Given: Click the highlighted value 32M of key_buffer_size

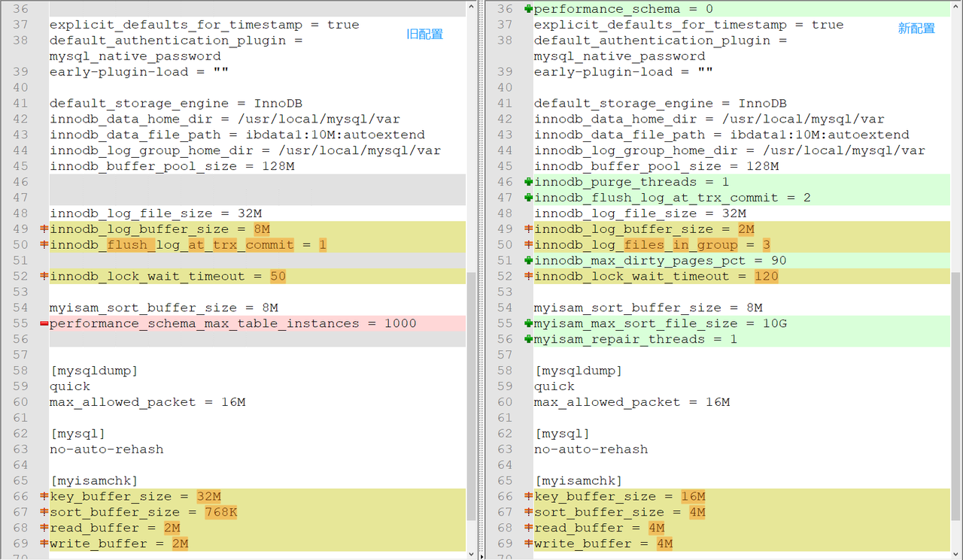Looking at the screenshot, I should point(209,497).
